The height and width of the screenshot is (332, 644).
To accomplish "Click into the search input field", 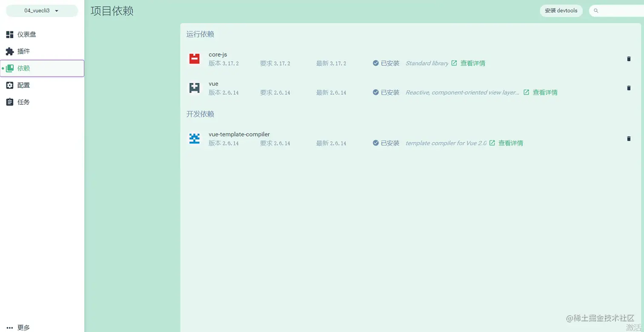I will [616, 11].
